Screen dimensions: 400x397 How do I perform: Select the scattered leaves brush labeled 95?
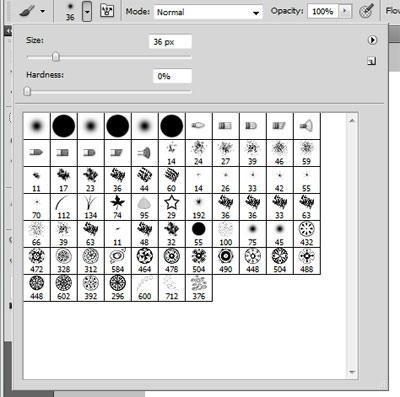pos(145,207)
